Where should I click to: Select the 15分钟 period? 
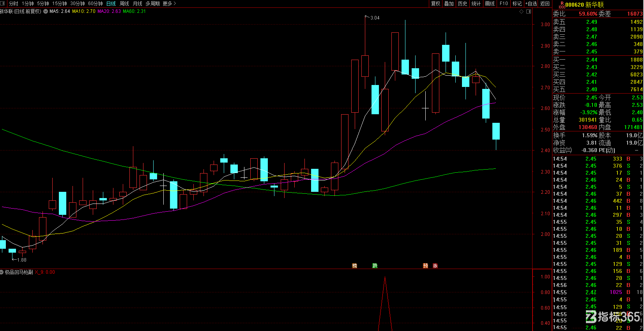(x=60, y=4)
